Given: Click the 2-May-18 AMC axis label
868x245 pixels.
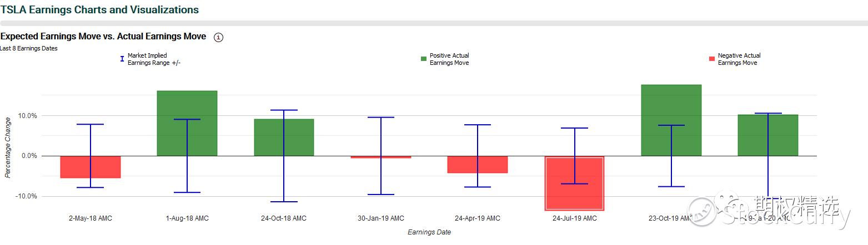Looking at the screenshot, I should coord(91,218).
